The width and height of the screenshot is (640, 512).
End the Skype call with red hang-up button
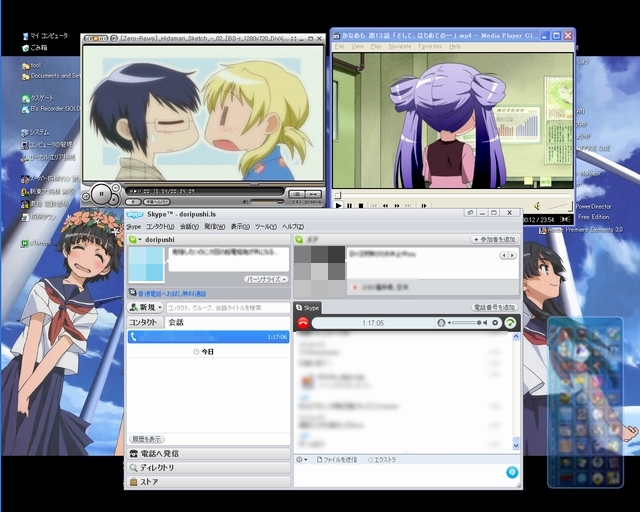pos(302,323)
